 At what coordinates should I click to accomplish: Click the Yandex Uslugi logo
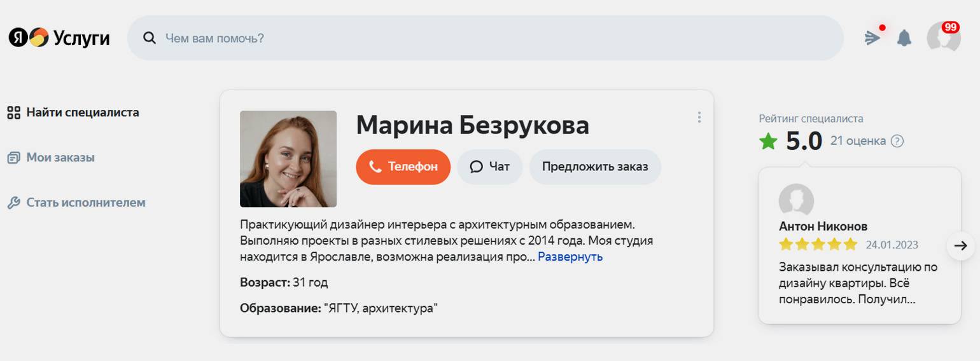coord(59,38)
